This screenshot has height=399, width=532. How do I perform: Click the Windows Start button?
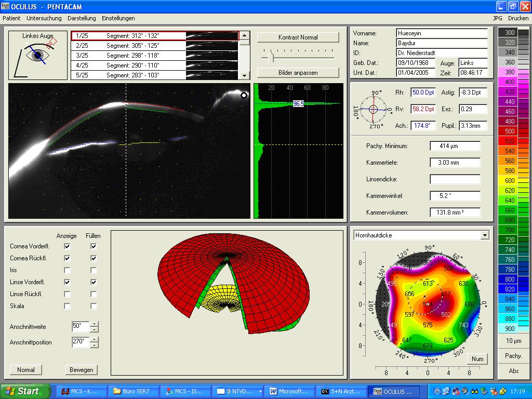tap(25, 391)
